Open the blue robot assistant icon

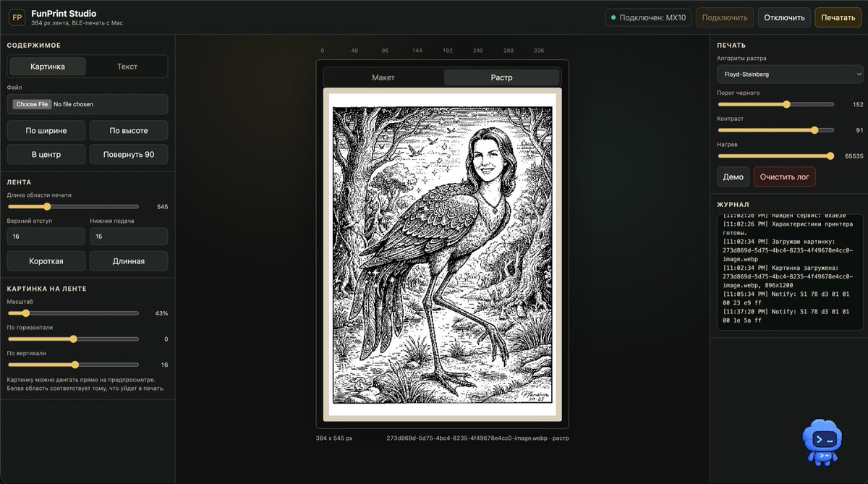pos(822,441)
